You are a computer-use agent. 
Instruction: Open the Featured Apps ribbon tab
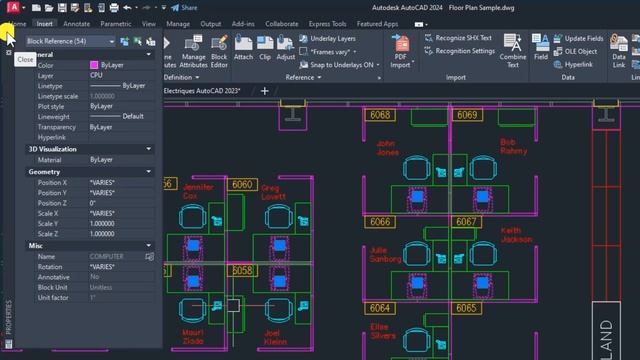[377, 24]
